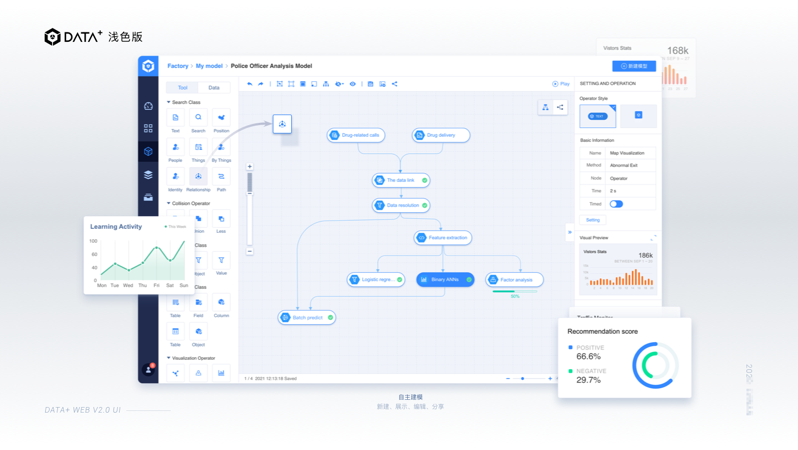The height and width of the screenshot is (450, 798).
Task: Choose the square icon operator style
Action: click(638, 116)
